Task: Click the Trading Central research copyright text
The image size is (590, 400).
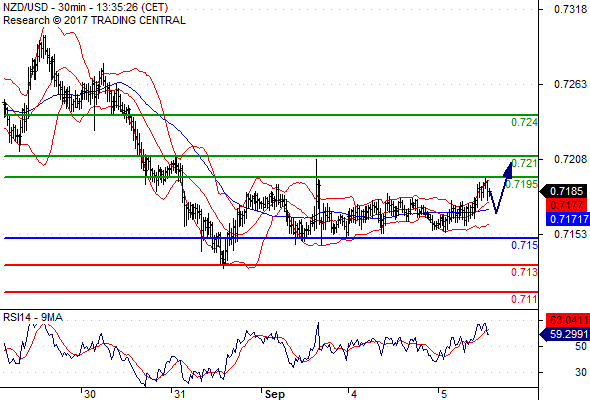Action: (x=94, y=20)
